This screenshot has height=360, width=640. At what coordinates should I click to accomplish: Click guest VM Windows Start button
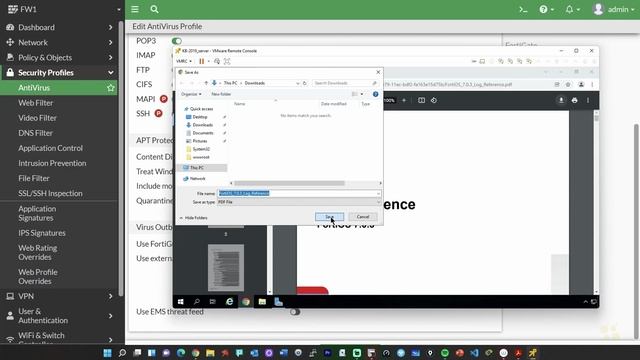pyautogui.click(x=180, y=302)
